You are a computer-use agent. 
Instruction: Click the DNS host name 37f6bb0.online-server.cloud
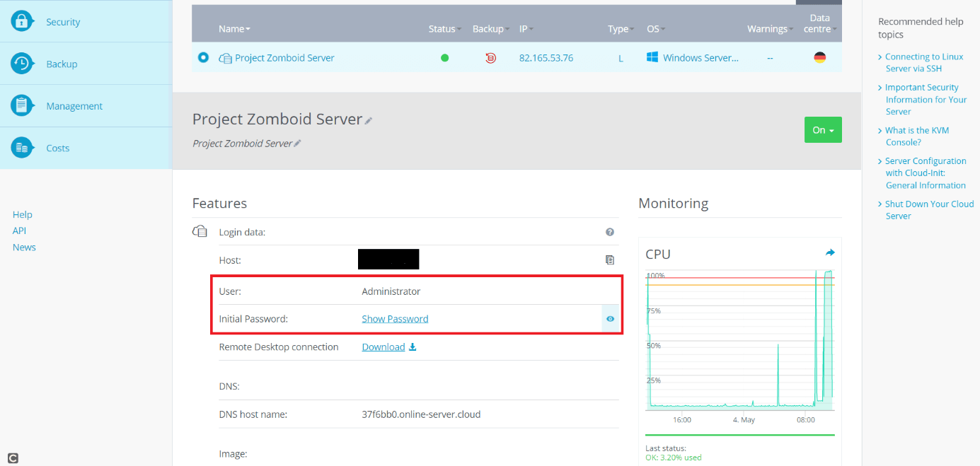click(421, 414)
